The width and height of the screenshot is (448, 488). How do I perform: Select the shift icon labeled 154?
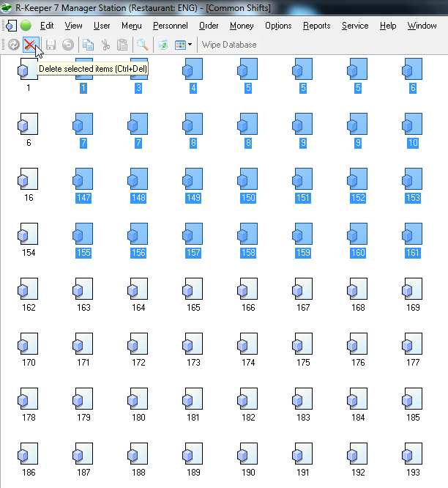(x=28, y=234)
